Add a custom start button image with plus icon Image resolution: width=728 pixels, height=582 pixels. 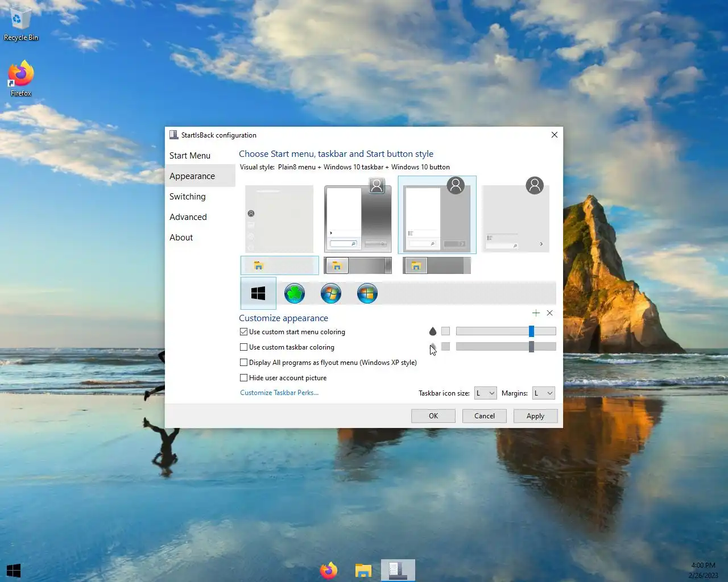tap(536, 313)
